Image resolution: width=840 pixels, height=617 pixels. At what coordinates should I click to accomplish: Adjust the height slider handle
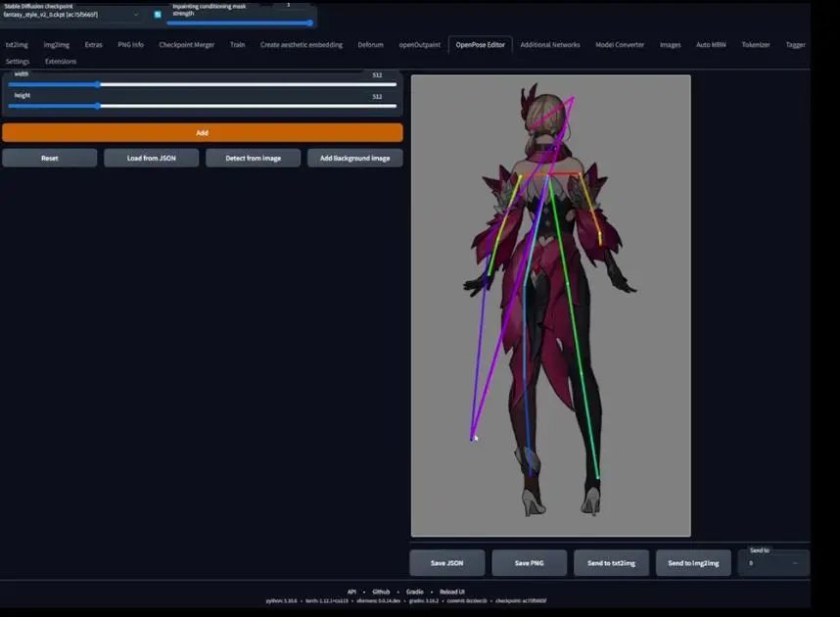[x=98, y=106]
